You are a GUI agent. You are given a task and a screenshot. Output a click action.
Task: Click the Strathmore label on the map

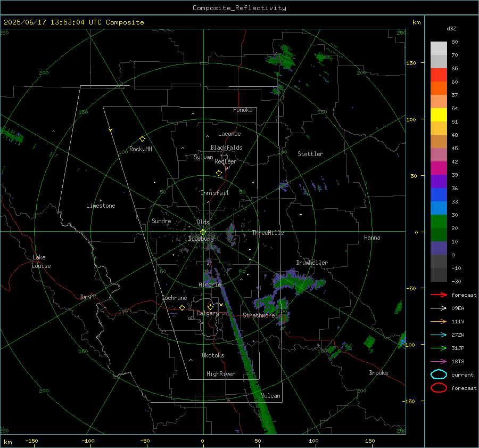[259, 315]
